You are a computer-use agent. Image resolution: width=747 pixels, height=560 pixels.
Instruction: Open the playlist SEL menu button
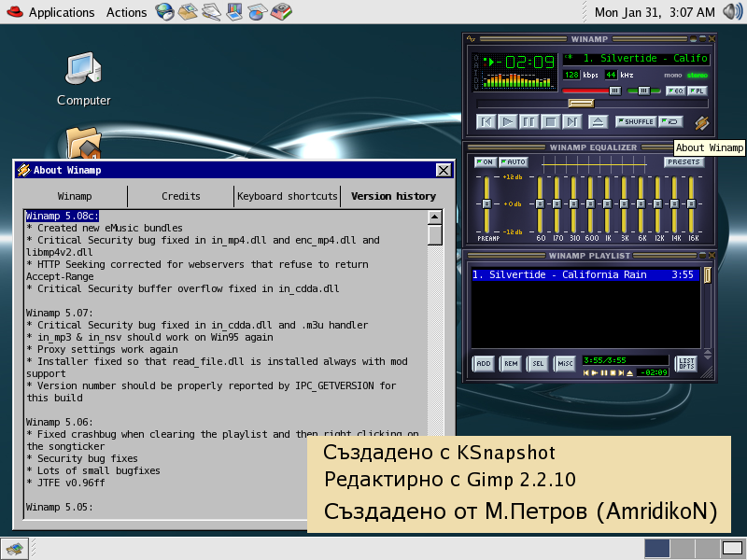538,363
